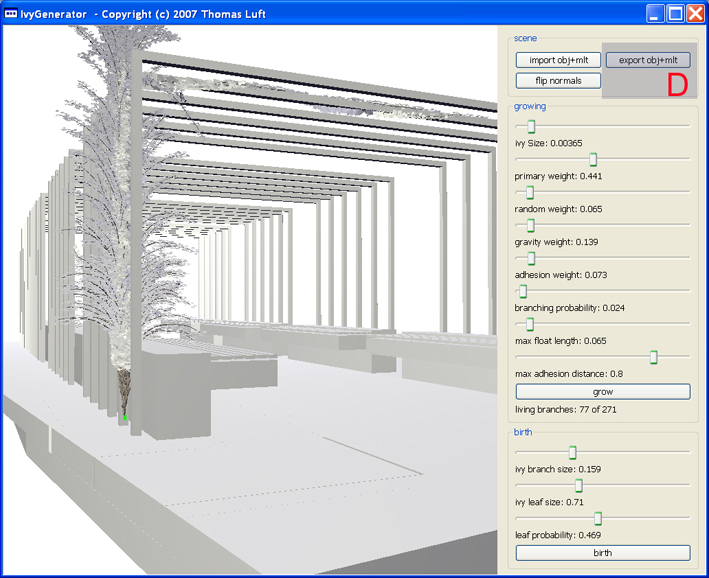Maximize the IvyGenerator window

(x=675, y=13)
